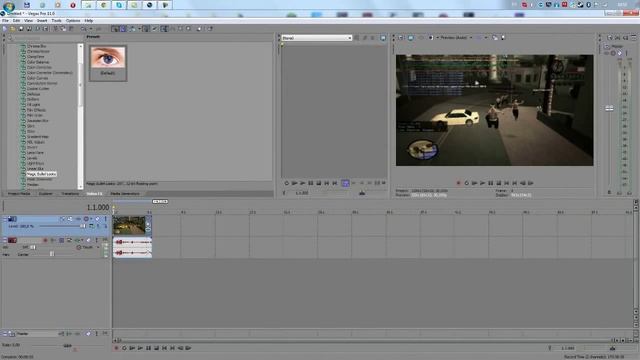640x360 pixels.
Task: Click the Open project folder icon
Action: (x=13, y=29)
